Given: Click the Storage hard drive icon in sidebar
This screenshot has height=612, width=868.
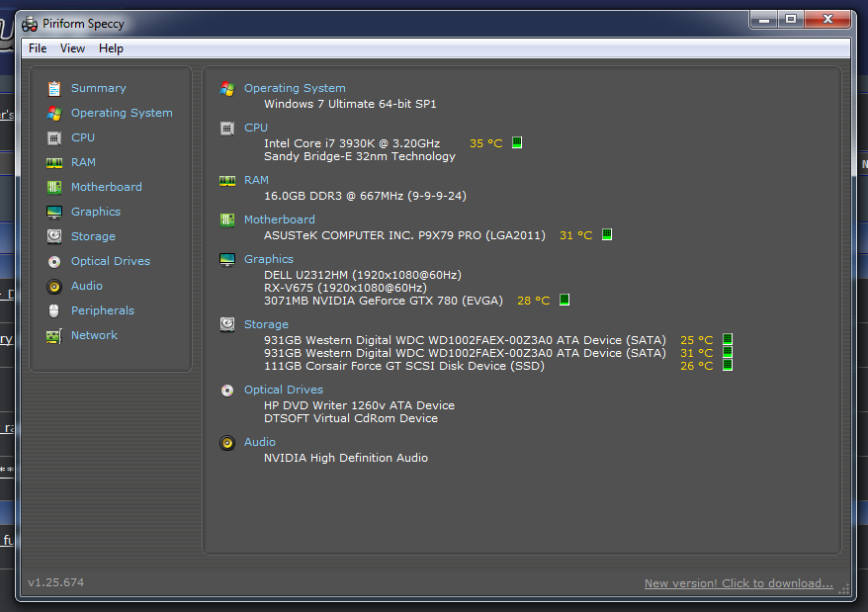Looking at the screenshot, I should coord(54,236).
